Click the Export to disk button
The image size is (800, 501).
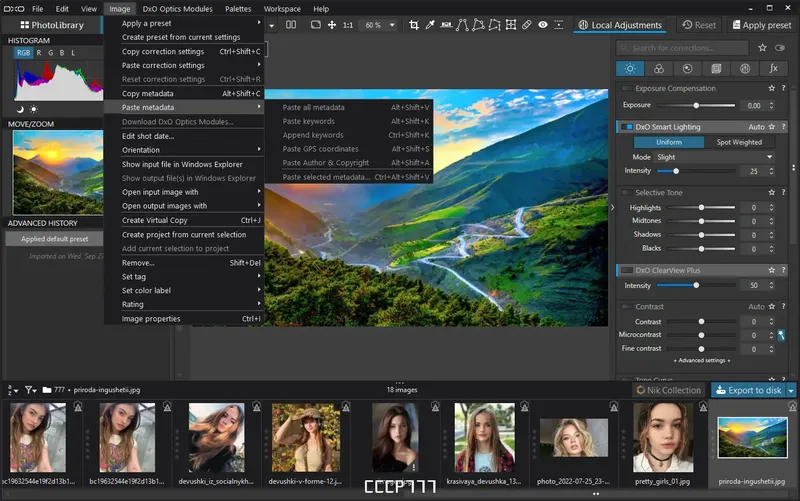point(748,390)
